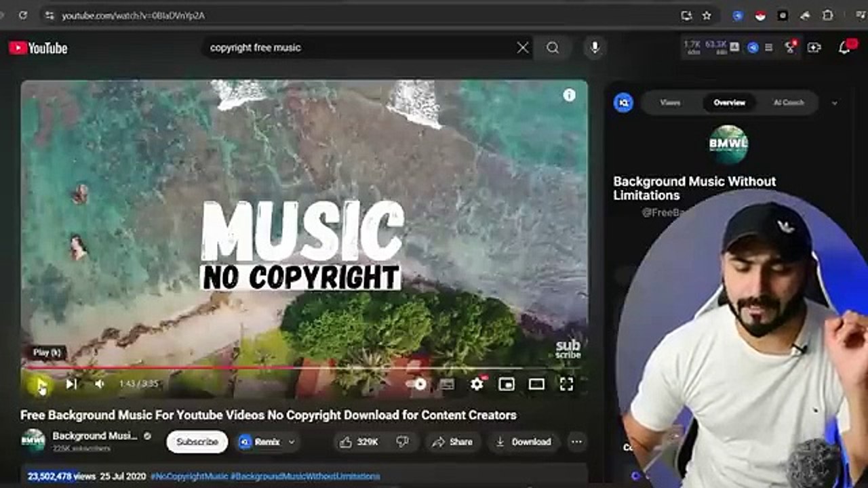The image size is (868, 488).
Task: Open the channel avatar next to Background Musi...
Action: tap(33, 441)
